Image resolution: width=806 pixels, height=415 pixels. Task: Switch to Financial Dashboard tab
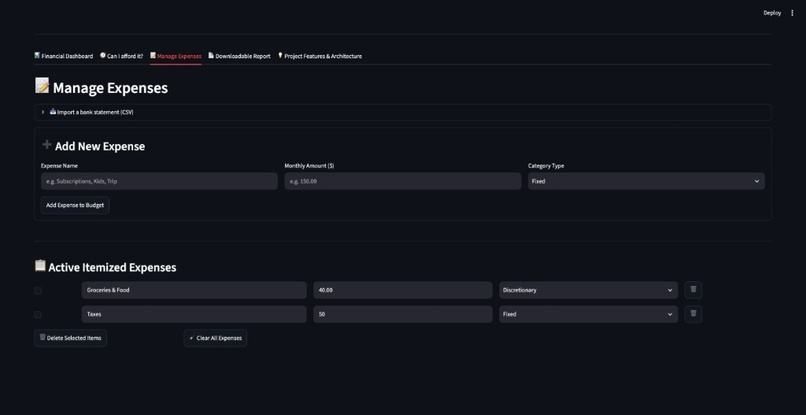tap(64, 56)
